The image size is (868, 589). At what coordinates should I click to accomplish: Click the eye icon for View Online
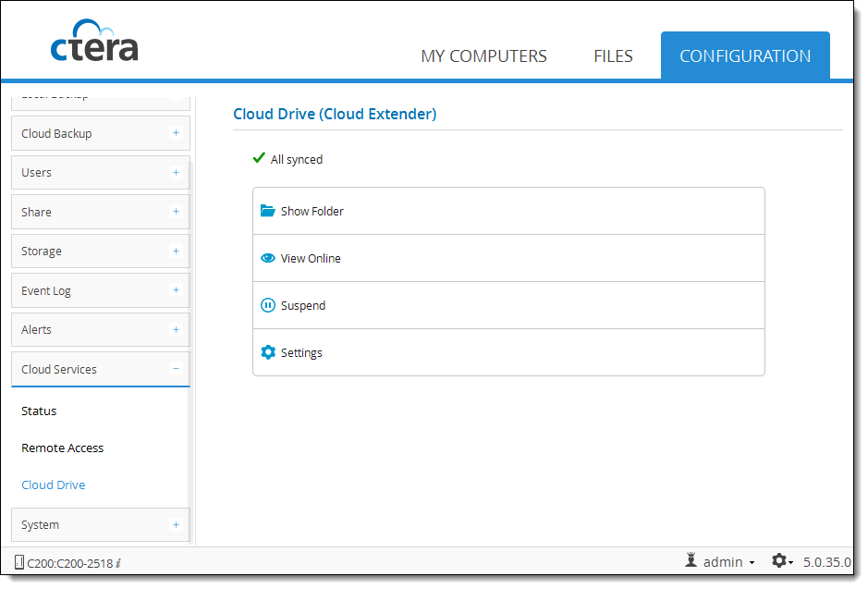[268, 258]
